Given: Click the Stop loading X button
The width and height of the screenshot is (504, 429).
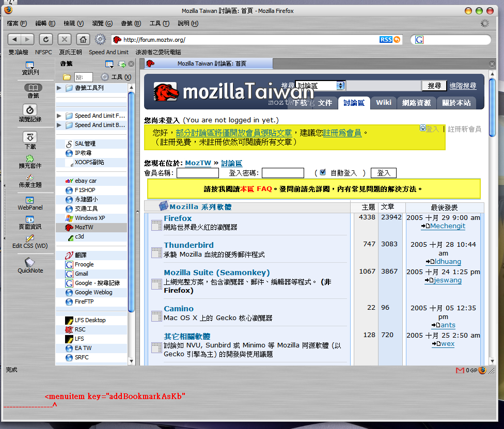Looking at the screenshot, I should (64, 39).
